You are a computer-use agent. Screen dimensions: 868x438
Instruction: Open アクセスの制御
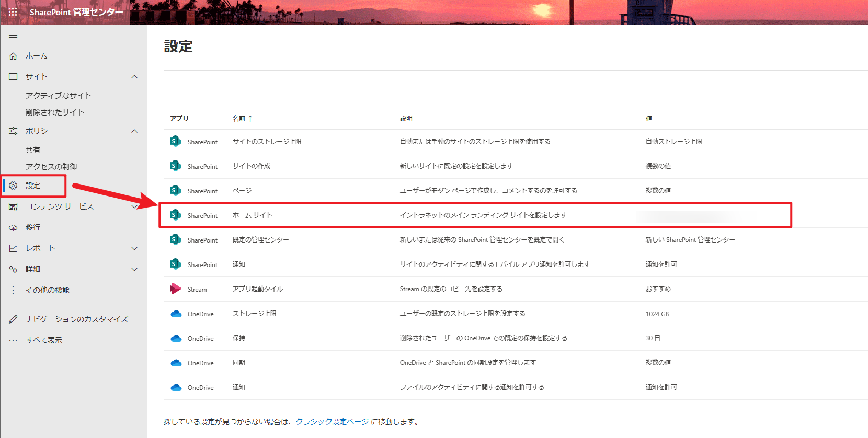coord(51,167)
